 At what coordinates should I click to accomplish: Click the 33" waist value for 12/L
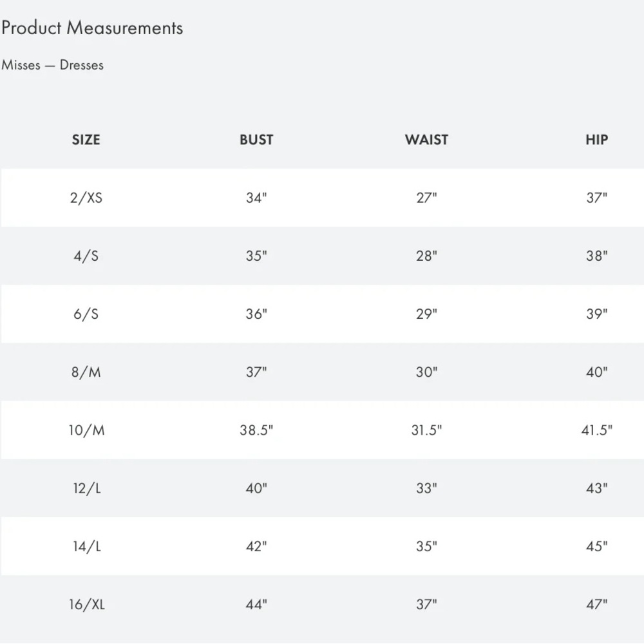pyautogui.click(x=426, y=488)
